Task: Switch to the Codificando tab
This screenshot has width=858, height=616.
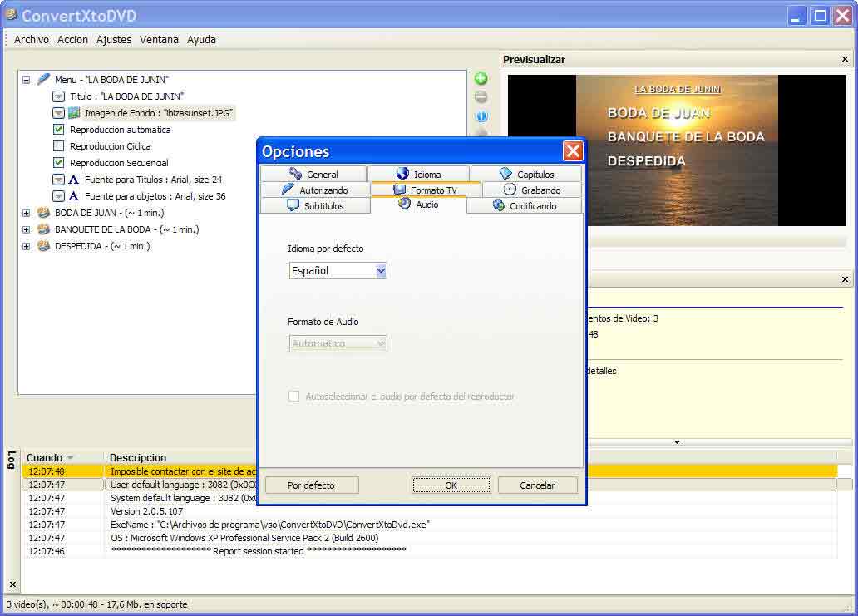Action: [525, 205]
